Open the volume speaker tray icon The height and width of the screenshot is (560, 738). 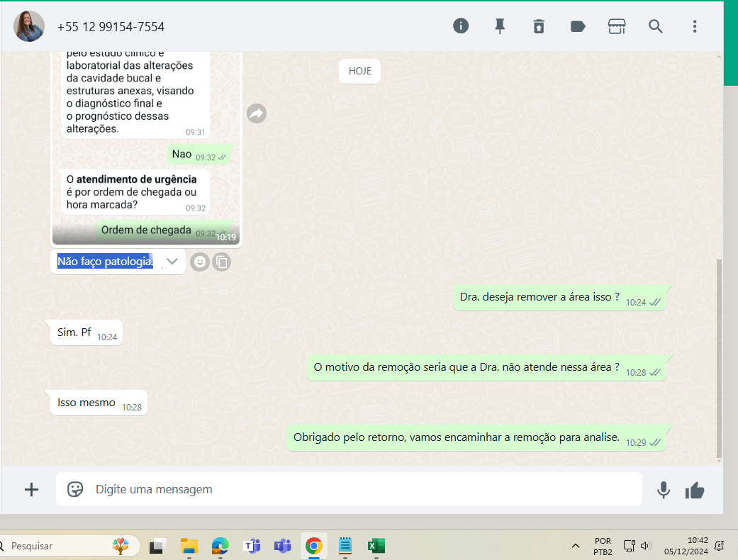click(x=645, y=546)
